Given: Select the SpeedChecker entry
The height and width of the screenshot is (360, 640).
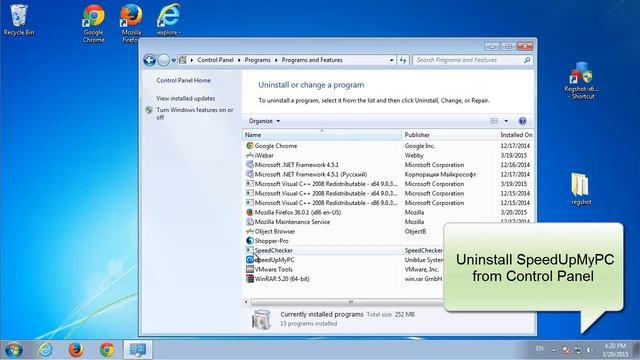Looking at the screenshot, I should 273,250.
